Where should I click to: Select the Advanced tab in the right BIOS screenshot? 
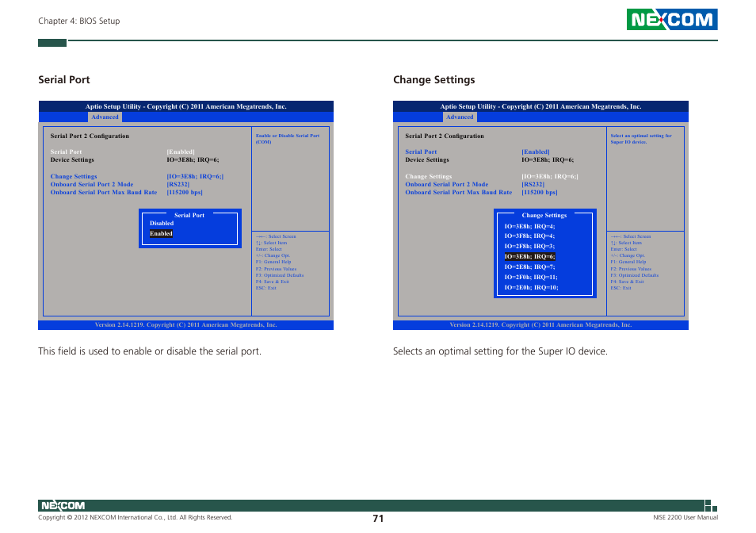pyautogui.click(x=460, y=117)
